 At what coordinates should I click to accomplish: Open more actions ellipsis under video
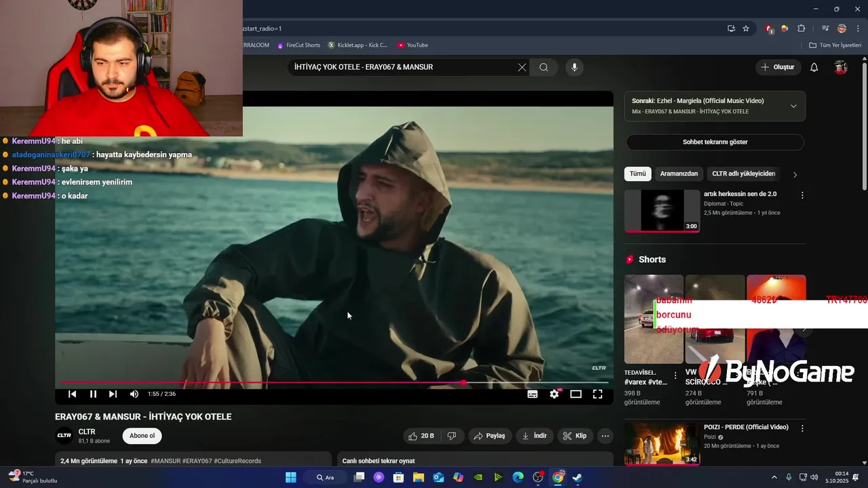(606, 436)
